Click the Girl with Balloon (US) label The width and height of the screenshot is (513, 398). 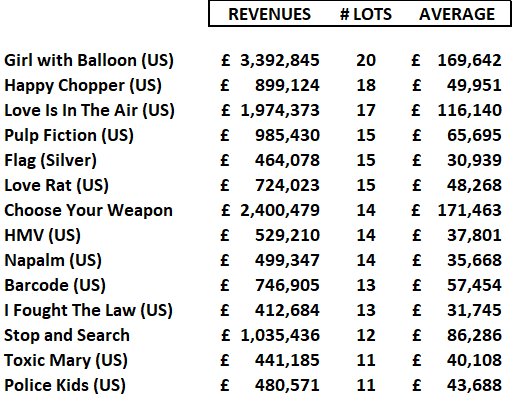89,61
